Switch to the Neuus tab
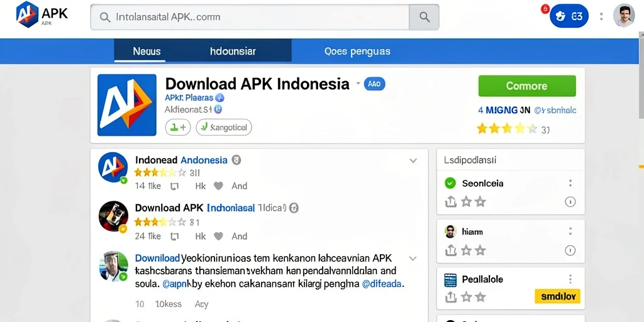The height and width of the screenshot is (322, 644). coord(147,52)
